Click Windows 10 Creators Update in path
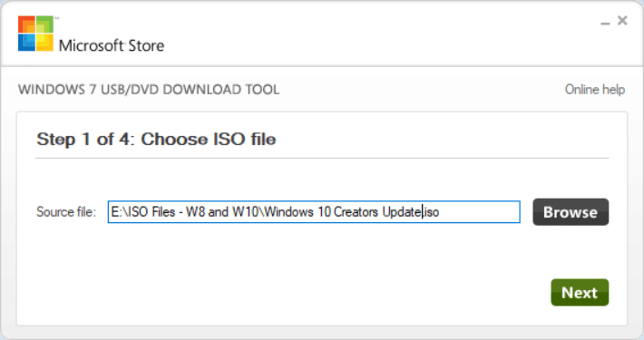 pyautogui.click(x=342, y=212)
